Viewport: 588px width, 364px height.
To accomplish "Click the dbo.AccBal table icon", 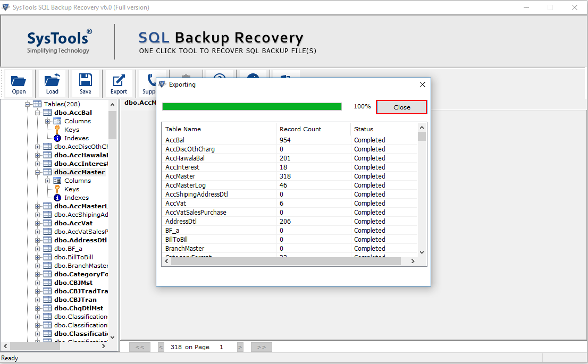I will pos(47,113).
